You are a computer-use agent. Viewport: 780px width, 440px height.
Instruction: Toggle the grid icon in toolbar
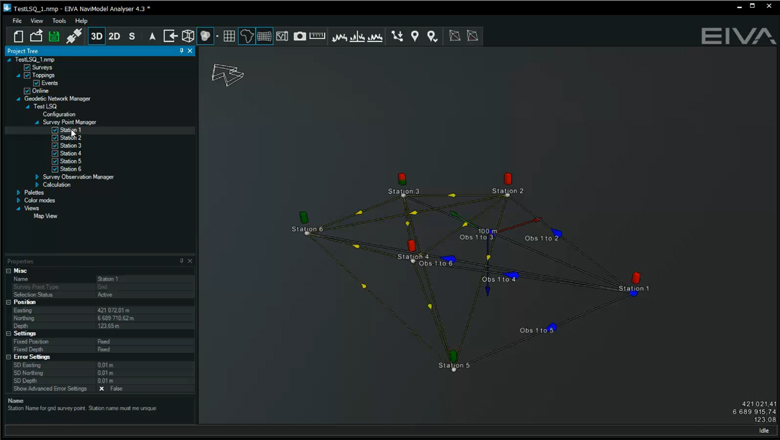click(x=229, y=36)
